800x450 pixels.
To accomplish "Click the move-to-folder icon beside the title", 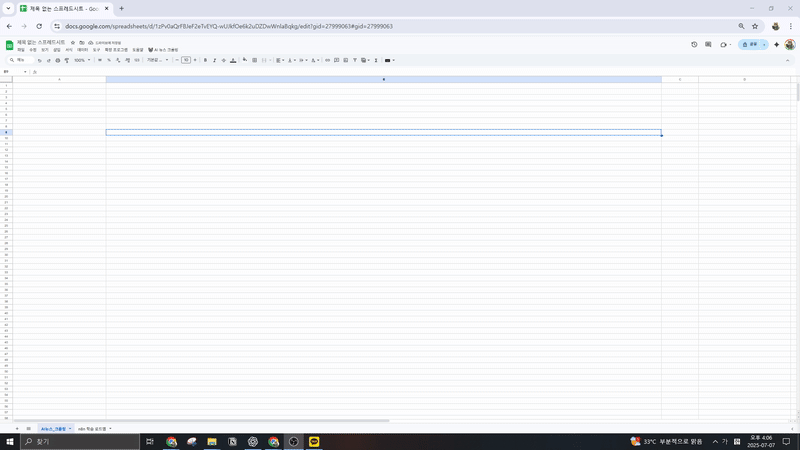I will [82, 43].
